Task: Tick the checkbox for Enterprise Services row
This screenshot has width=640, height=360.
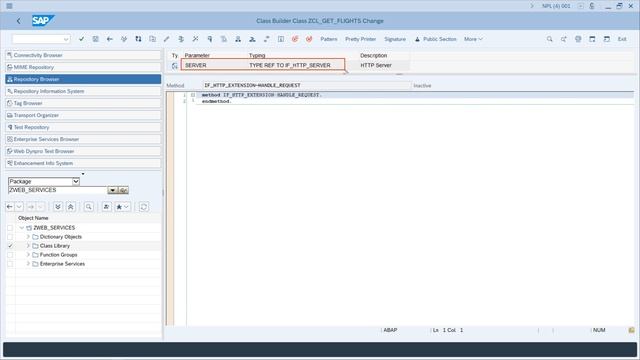Action: pos(10,264)
